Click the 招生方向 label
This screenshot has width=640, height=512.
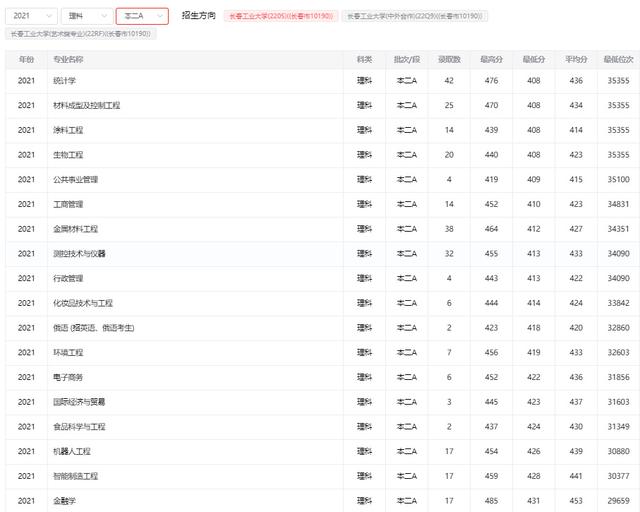(x=198, y=16)
